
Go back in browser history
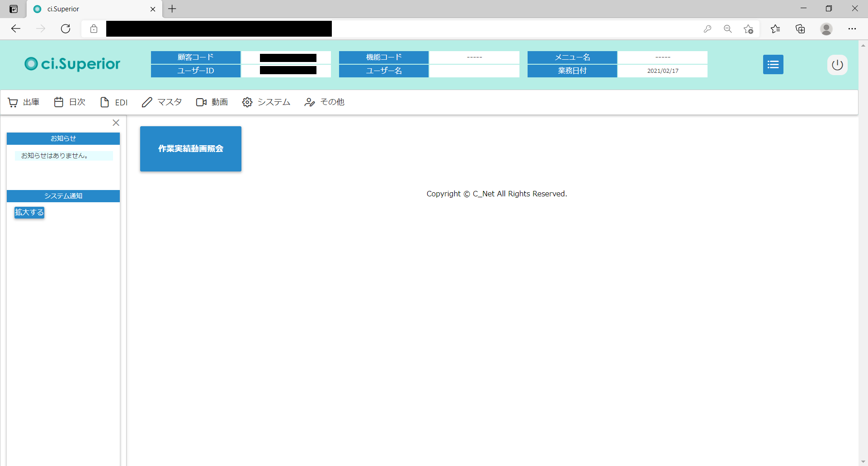click(x=16, y=29)
